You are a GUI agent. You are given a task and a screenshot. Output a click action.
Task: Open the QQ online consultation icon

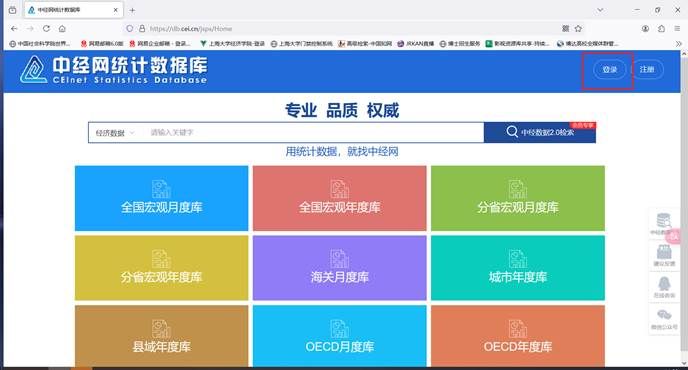[664, 287]
